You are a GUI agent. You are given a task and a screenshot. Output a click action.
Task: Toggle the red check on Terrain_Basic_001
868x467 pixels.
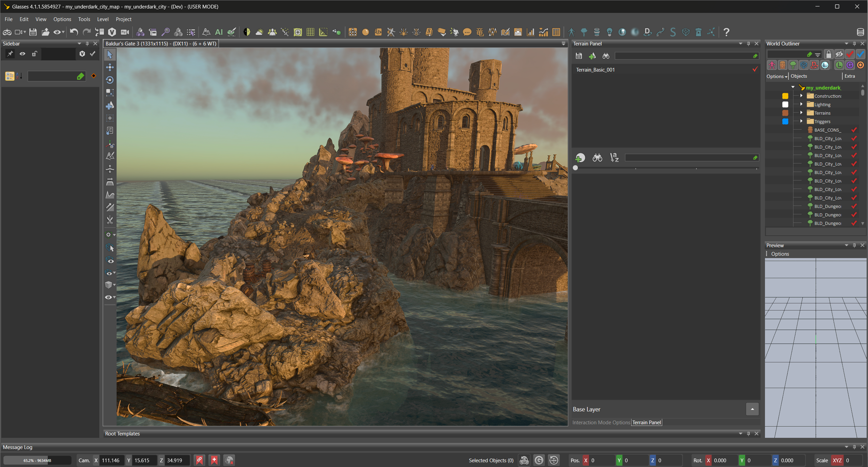pos(755,70)
